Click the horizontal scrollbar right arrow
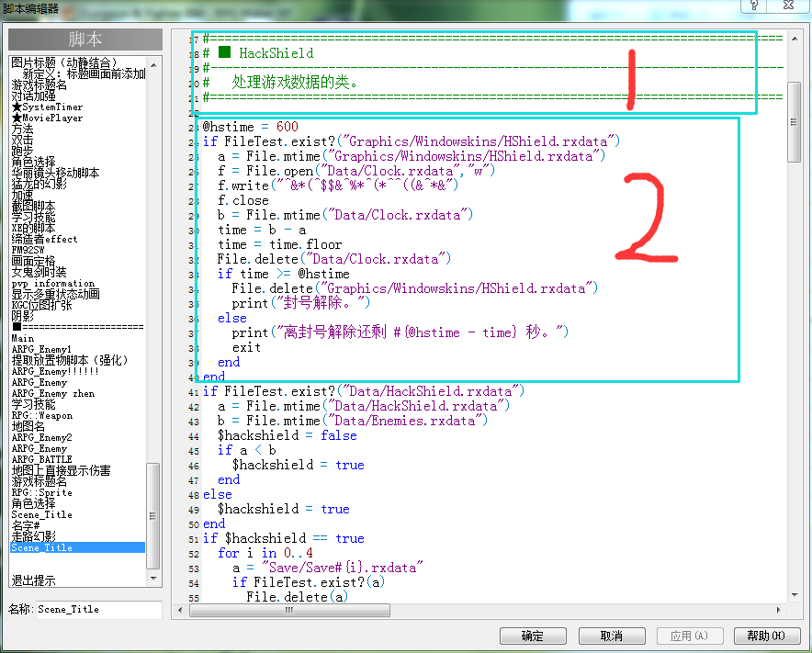 pos(778,610)
